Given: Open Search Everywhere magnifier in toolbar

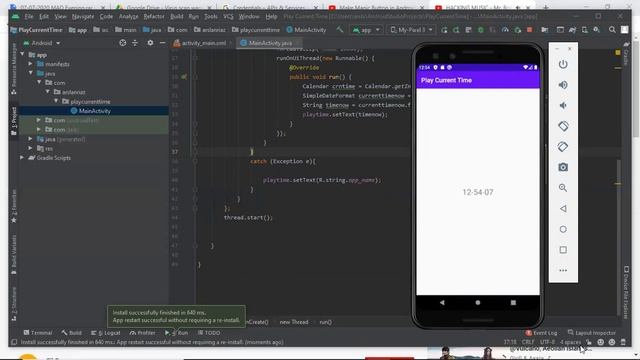Looking at the screenshot, I should (x=612, y=30).
